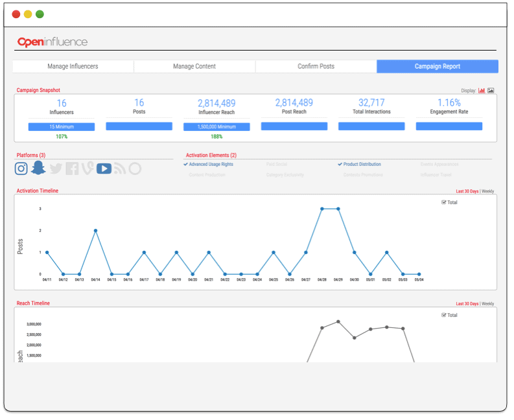The width and height of the screenshot is (514, 420).
Task: Click the Facebook platform icon
Action: pyautogui.click(x=72, y=169)
